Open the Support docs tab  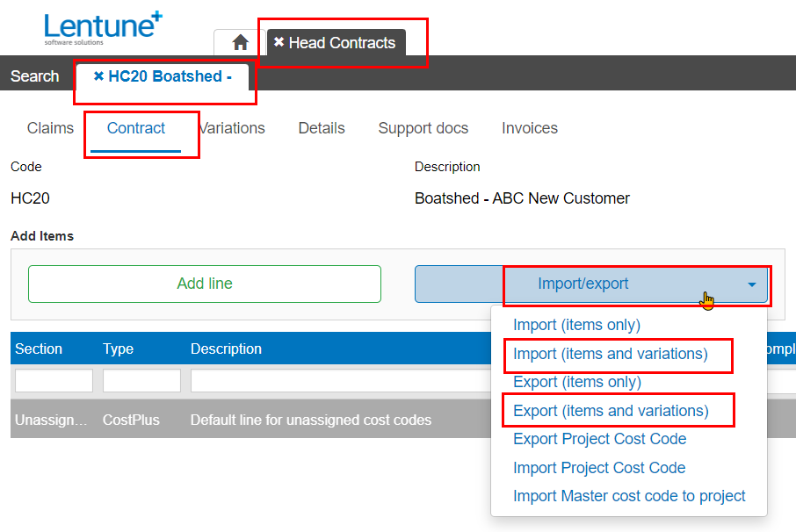pos(423,128)
